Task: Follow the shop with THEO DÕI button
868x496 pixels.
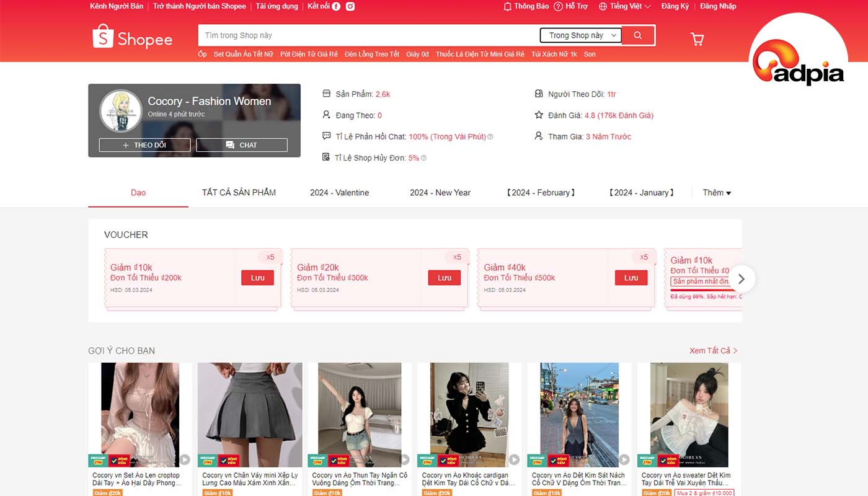Action: [x=144, y=145]
